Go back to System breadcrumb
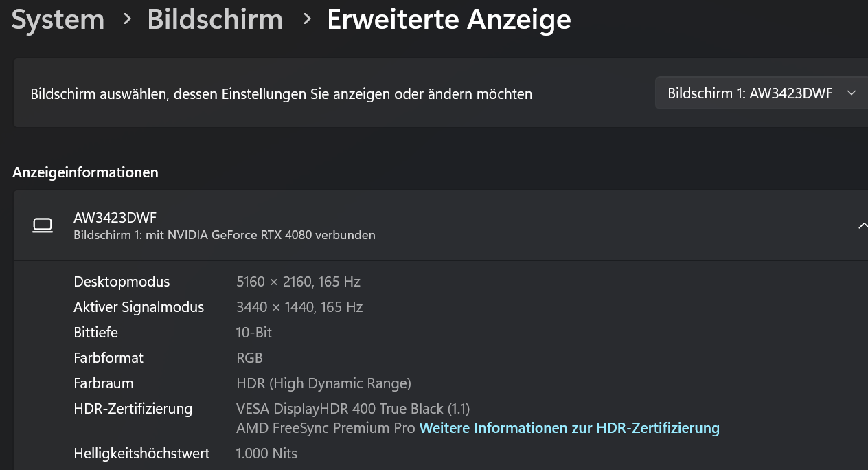The width and height of the screenshot is (868, 470). pos(58,19)
